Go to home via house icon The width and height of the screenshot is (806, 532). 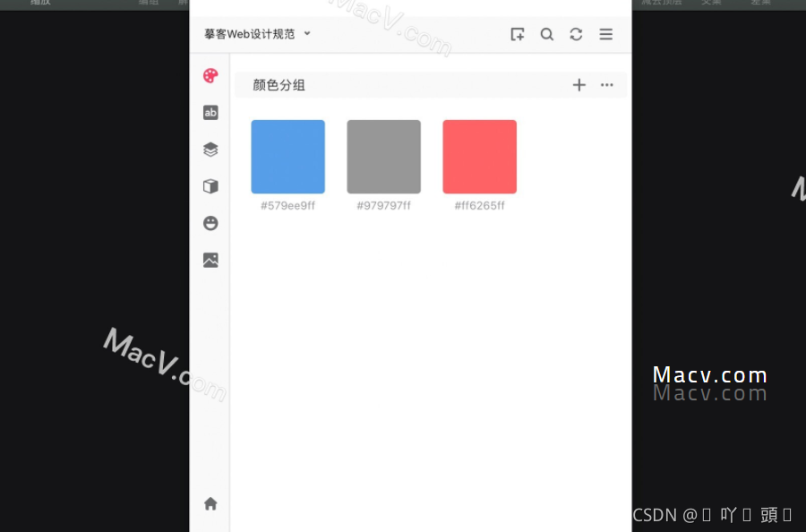point(210,503)
